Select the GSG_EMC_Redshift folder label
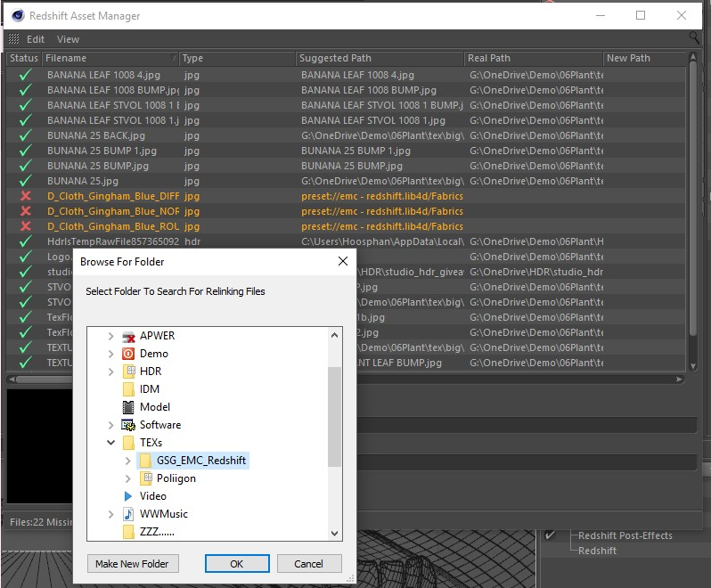 (x=201, y=461)
